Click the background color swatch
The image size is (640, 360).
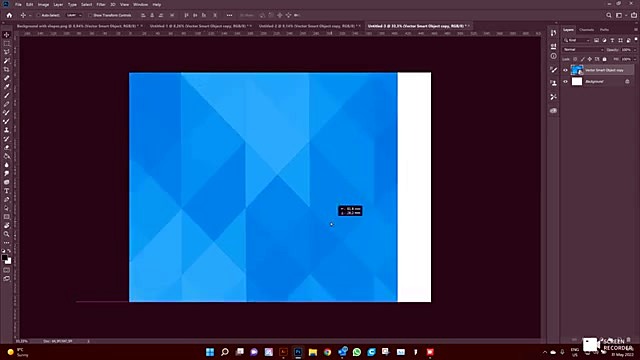point(9,262)
